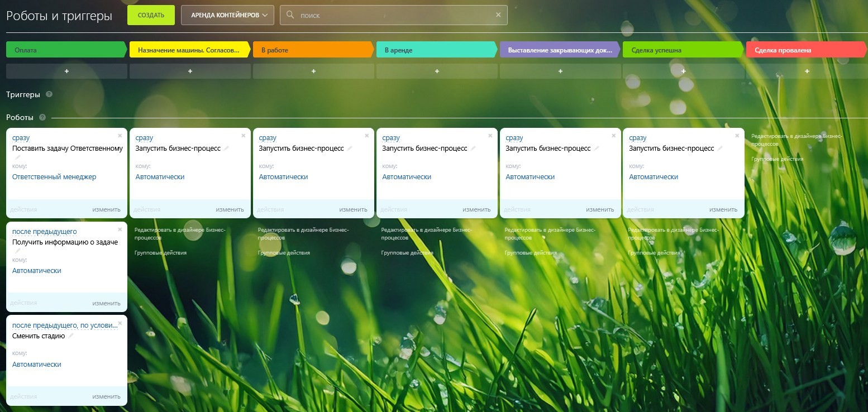Image resolution: width=868 pixels, height=412 pixels.
Task: Click изменить on the Поставить задачу Ответственному robot
Action: click(x=107, y=209)
